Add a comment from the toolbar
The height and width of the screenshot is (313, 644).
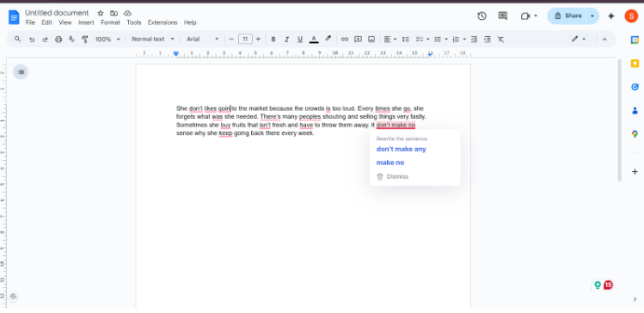pyautogui.click(x=359, y=40)
